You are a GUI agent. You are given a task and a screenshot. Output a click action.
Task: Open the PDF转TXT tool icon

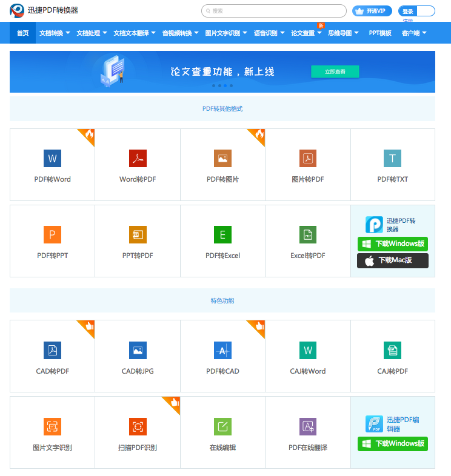click(x=392, y=158)
